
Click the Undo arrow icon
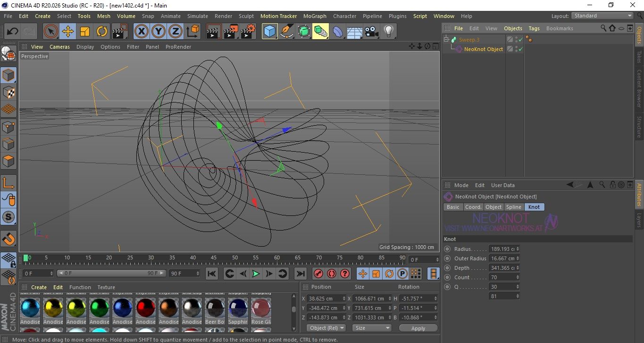click(13, 32)
